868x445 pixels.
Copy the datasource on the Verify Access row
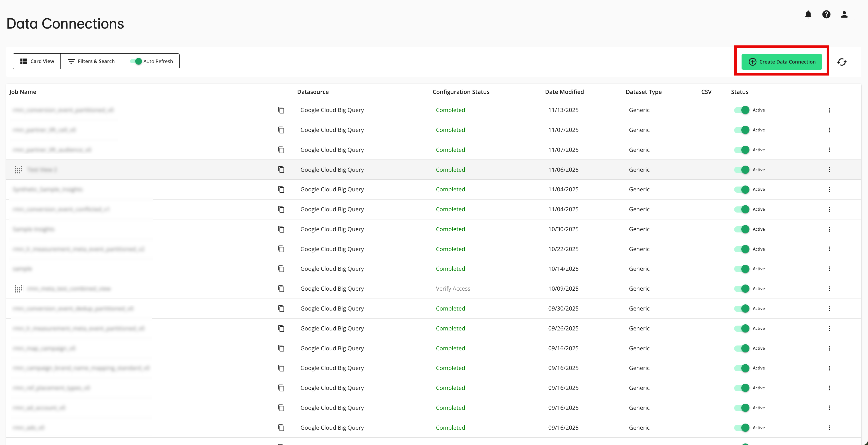(281, 289)
